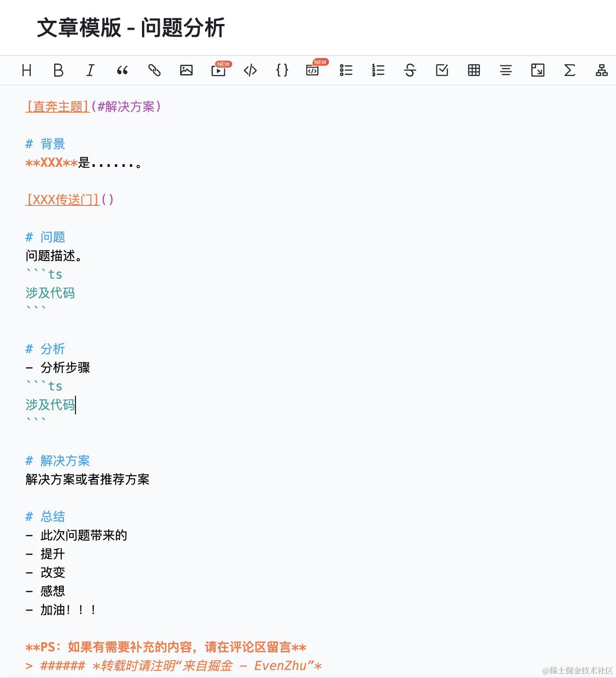Viewport: 616px width, 678px height.
Task: Edit the article title 文章模版 - 问题分析
Action: pos(131,28)
